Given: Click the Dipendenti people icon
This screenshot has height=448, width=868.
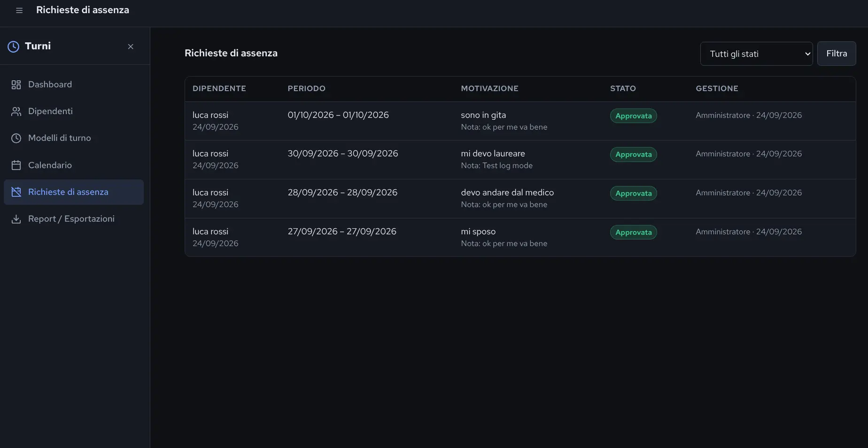Looking at the screenshot, I should point(16,111).
